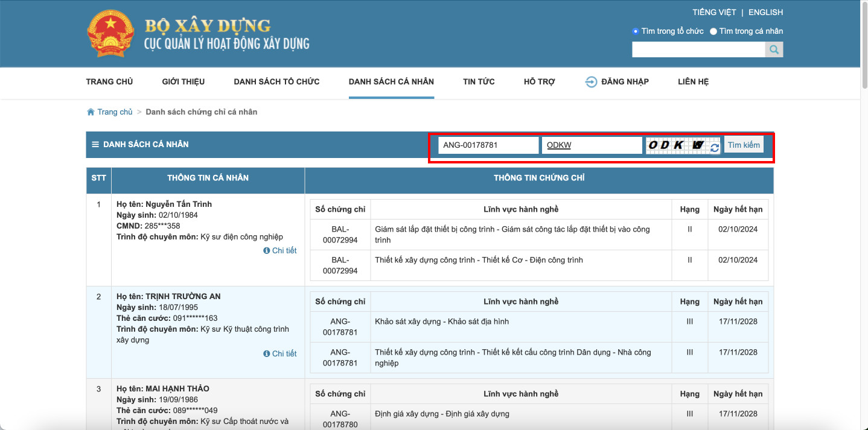Click the Bộ Xây Dựng emblem logo
868x430 pixels.
click(x=110, y=33)
